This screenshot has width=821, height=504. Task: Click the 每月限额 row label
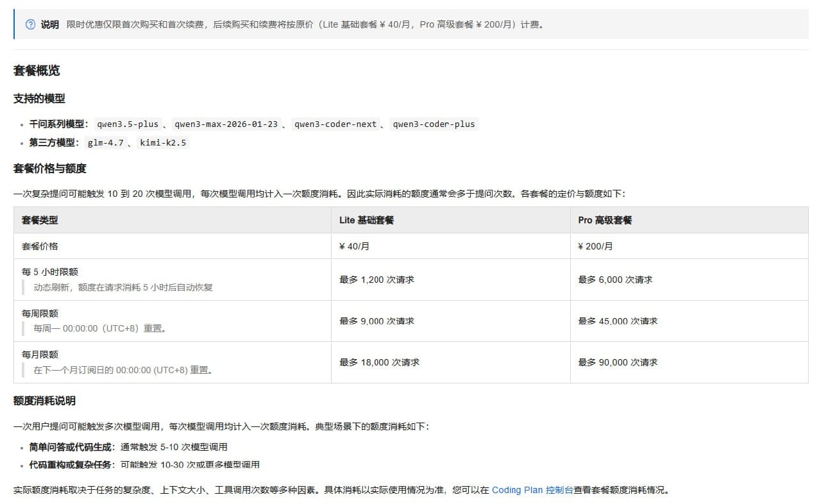[x=40, y=355]
